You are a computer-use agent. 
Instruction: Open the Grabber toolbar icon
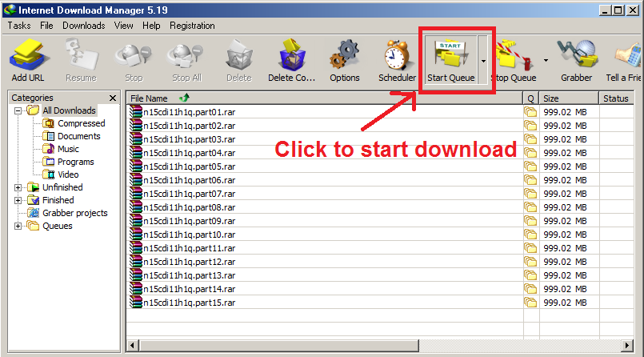[x=577, y=54]
